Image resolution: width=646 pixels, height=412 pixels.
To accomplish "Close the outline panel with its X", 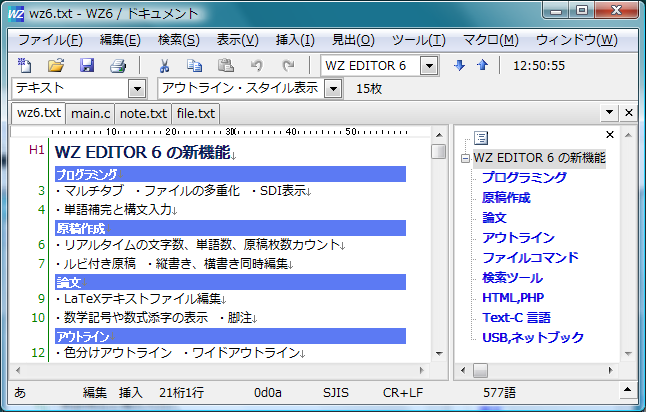I will tap(610, 134).
